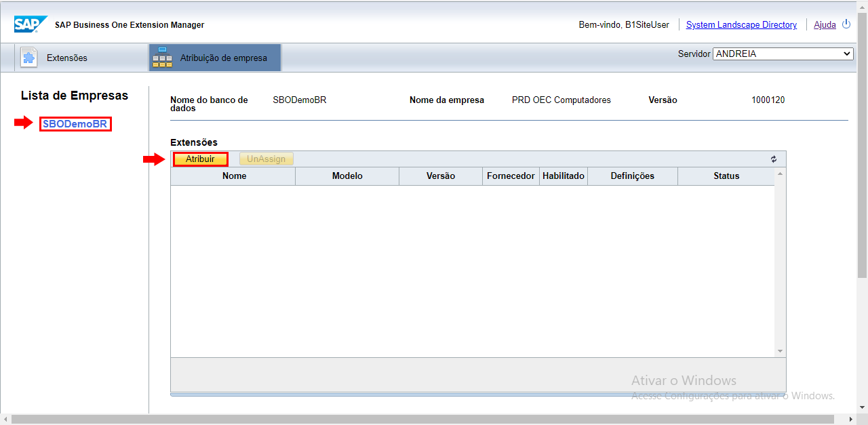Open the Servidor ANDREIA dropdown
The image size is (868, 425).
(783, 54)
